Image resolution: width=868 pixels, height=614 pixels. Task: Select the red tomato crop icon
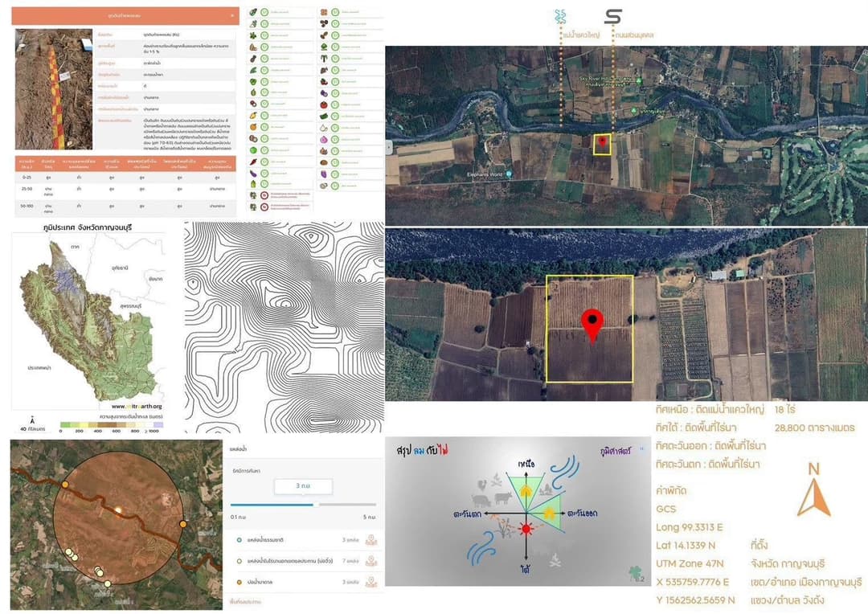tap(324, 104)
